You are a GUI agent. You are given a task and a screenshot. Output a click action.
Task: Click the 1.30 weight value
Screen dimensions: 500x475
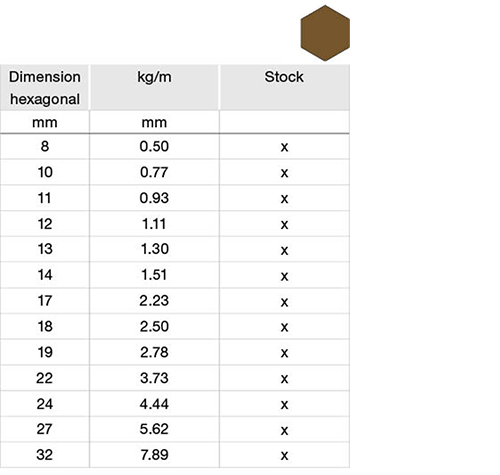(x=154, y=249)
